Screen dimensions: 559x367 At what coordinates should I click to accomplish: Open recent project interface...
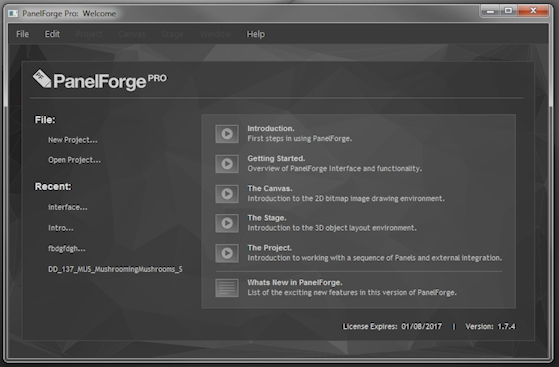click(x=68, y=207)
